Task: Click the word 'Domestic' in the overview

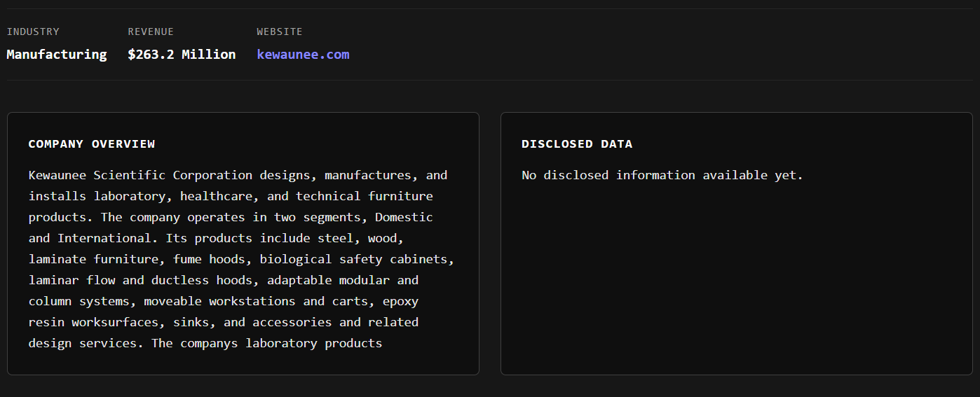Action: pyautogui.click(x=404, y=217)
